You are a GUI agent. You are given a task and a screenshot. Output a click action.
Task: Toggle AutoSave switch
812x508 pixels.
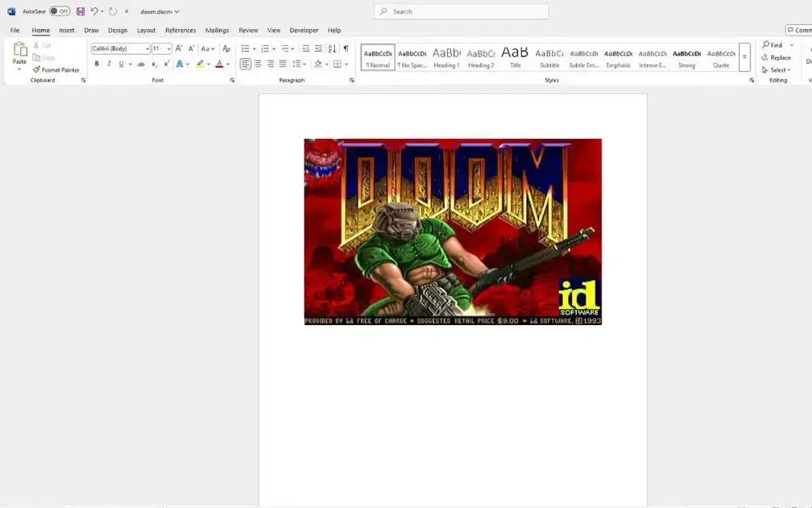60,11
